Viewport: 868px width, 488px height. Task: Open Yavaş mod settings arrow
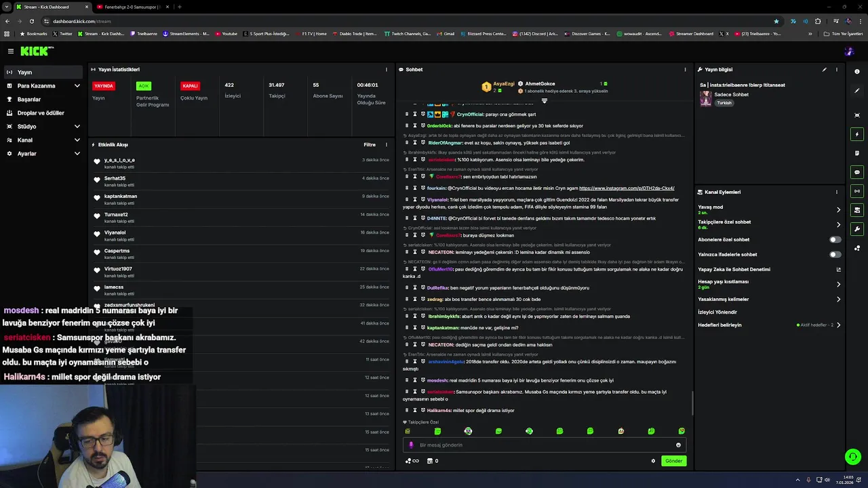coord(839,209)
